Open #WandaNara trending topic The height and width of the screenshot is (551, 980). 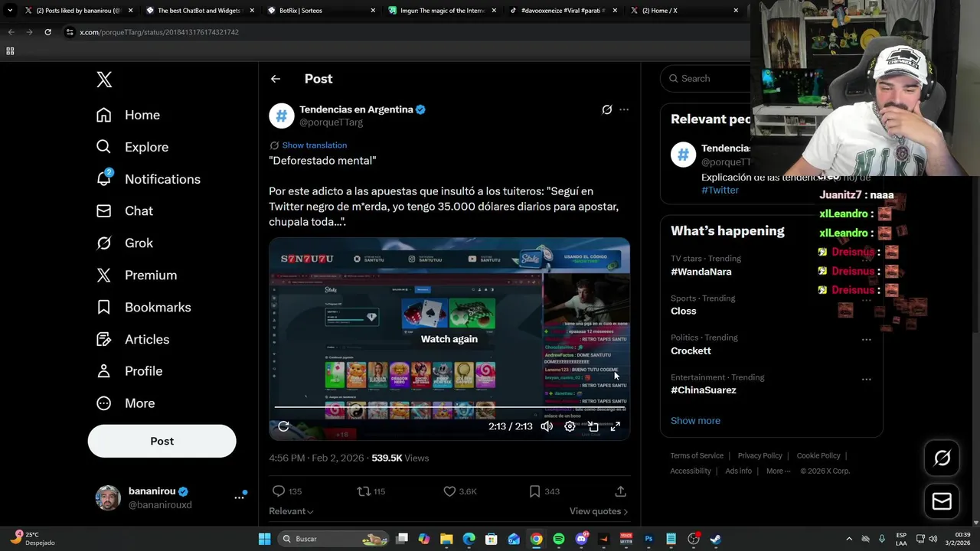[701, 272]
